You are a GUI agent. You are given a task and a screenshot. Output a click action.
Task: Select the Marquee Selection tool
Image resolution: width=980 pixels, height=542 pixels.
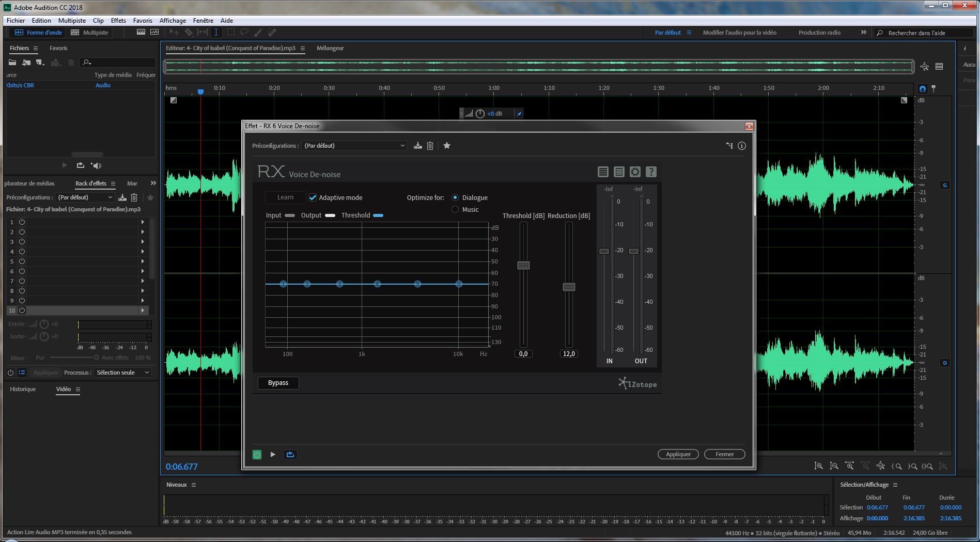coord(230,32)
